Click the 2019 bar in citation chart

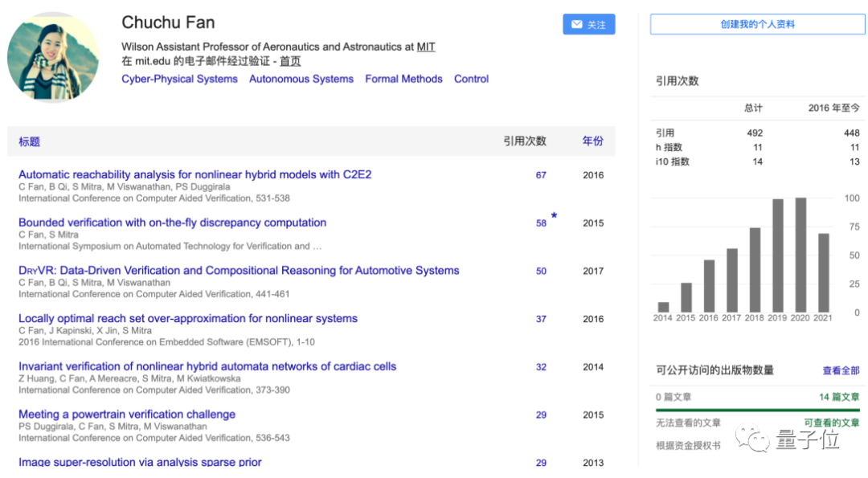[x=777, y=255]
